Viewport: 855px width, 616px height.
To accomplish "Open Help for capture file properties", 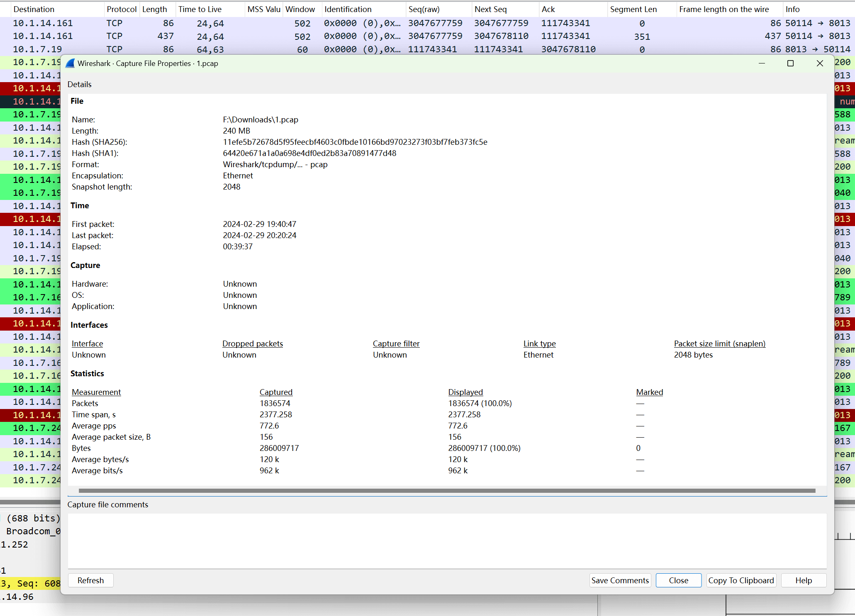I will click(x=804, y=580).
